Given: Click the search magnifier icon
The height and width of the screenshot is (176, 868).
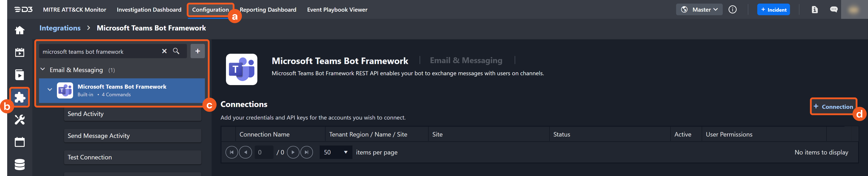Looking at the screenshot, I should coord(176,51).
